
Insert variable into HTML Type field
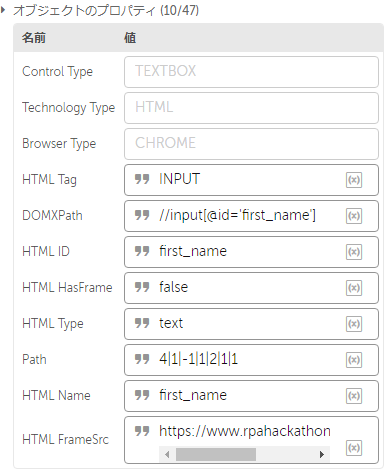click(x=354, y=324)
